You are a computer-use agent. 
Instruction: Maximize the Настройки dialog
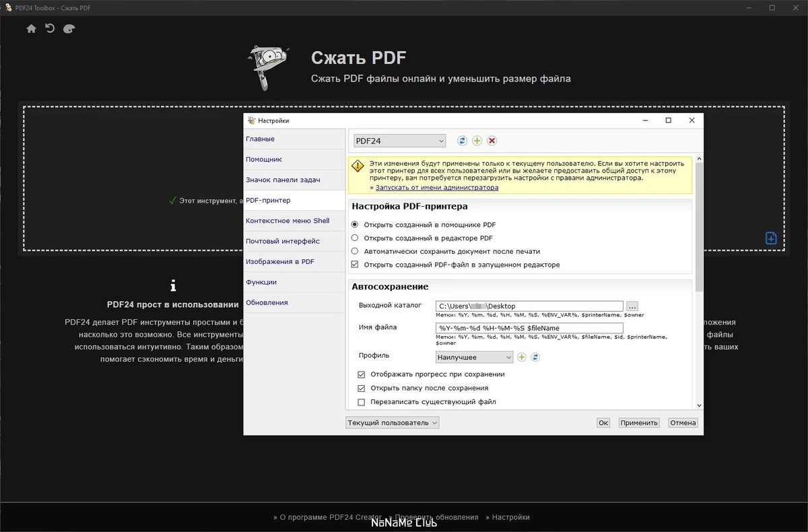(668, 121)
